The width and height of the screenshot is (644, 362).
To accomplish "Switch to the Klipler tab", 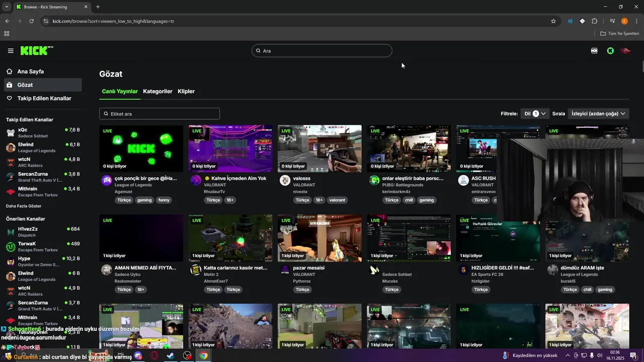I will point(186,92).
